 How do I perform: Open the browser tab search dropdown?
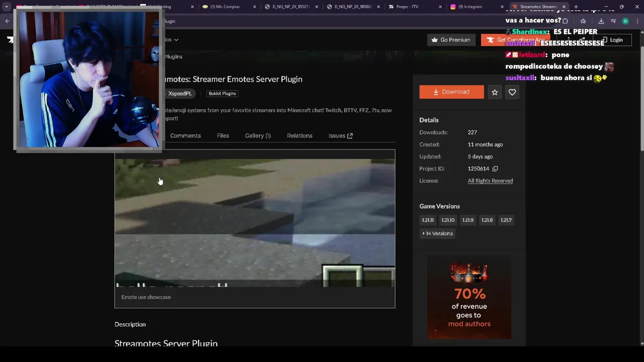(7, 7)
